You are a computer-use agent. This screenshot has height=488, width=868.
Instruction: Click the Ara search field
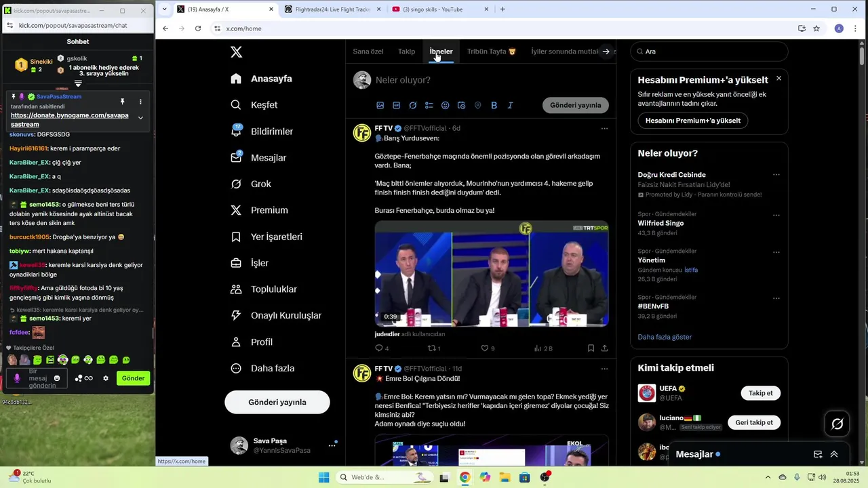709,52
